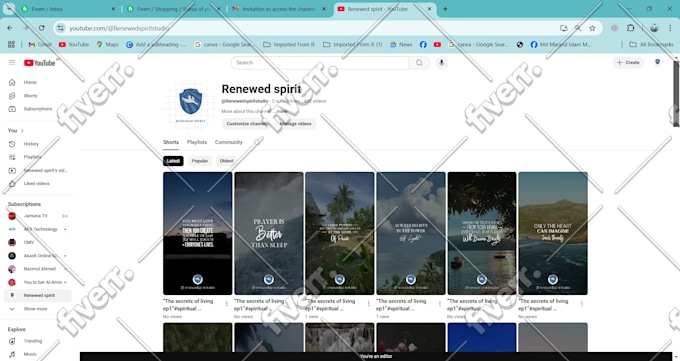Open Renewed spirit in subscriptions list
The height and width of the screenshot is (361, 680).
click(38, 295)
